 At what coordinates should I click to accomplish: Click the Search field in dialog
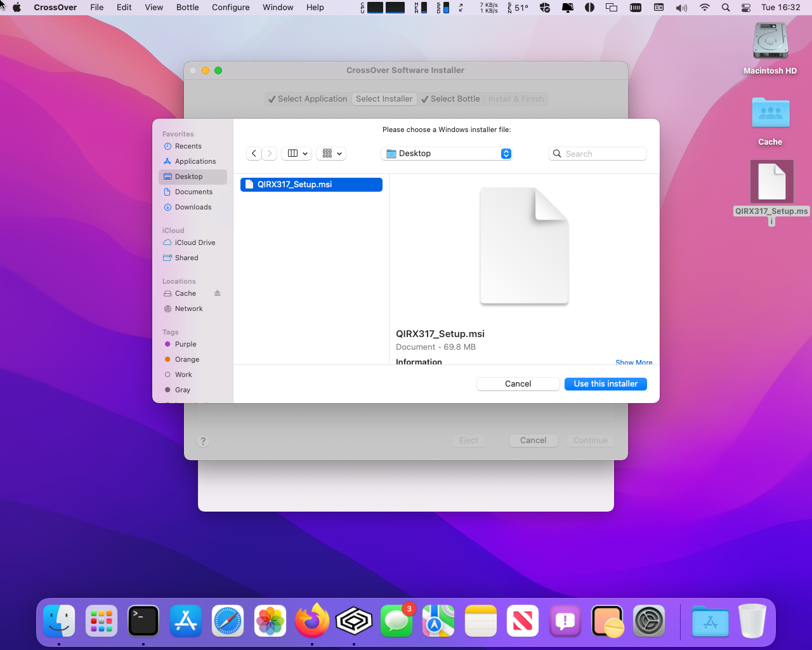click(598, 154)
